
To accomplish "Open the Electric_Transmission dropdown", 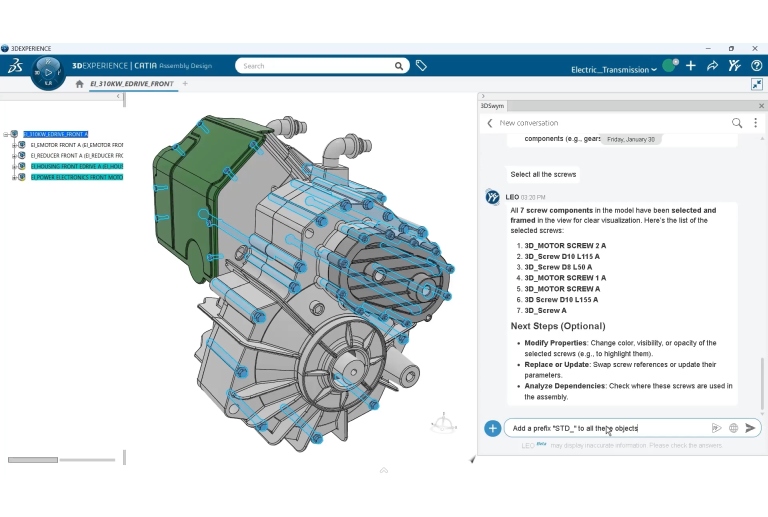I will click(614, 70).
